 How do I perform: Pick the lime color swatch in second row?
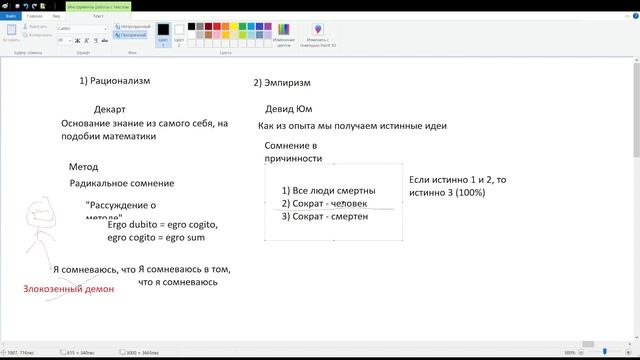pos(242,35)
